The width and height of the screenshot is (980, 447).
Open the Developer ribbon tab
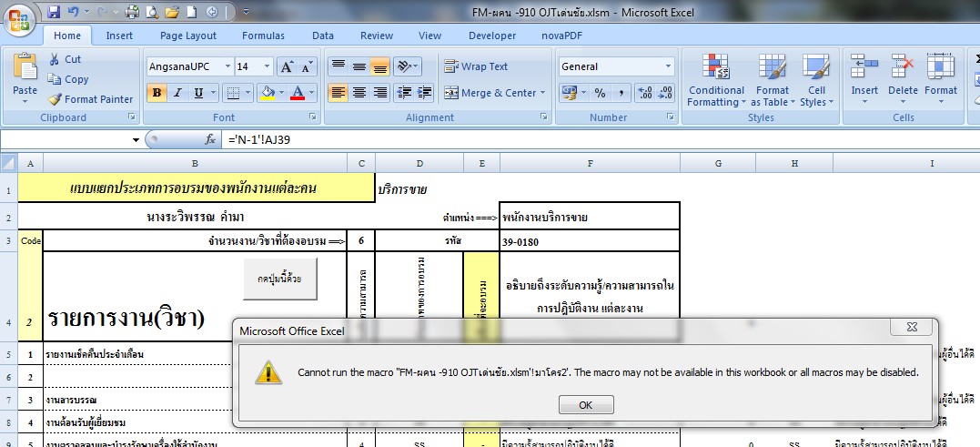tap(491, 36)
